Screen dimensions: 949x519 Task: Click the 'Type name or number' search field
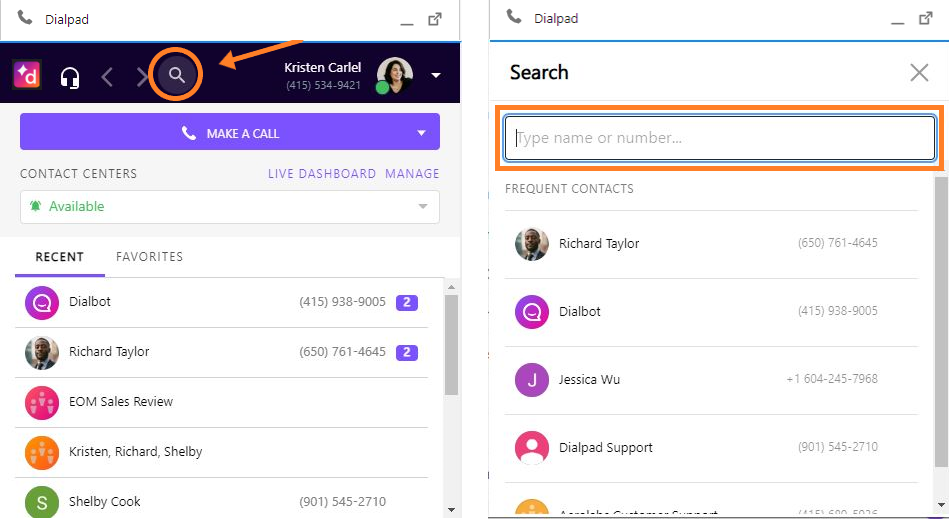pyautogui.click(x=720, y=138)
